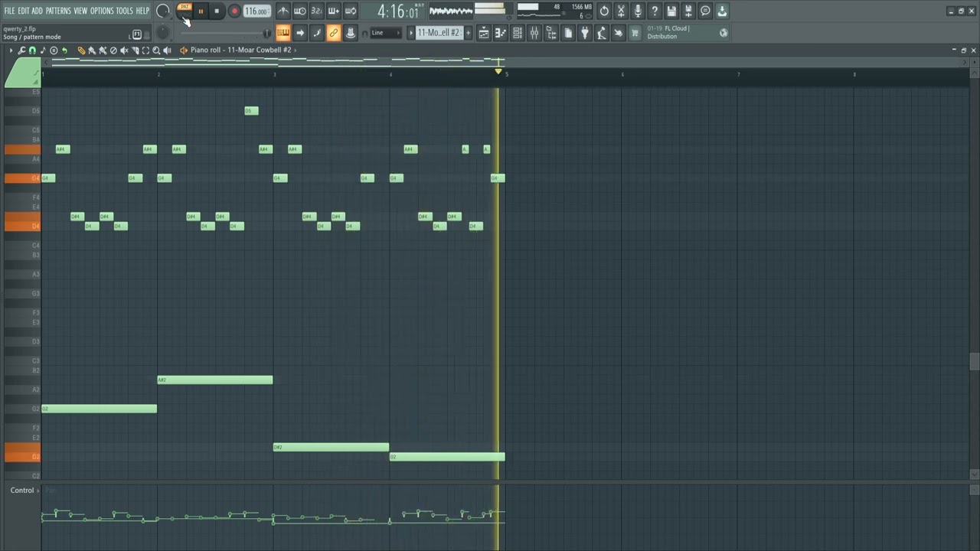
Task: Open the FL Cloud Distribution news panel
Action: coord(687,33)
